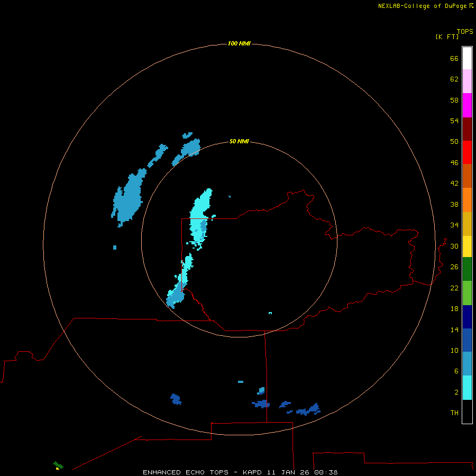Click the 38 legend scale value
This screenshot has height=476, width=476.
[454, 204]
